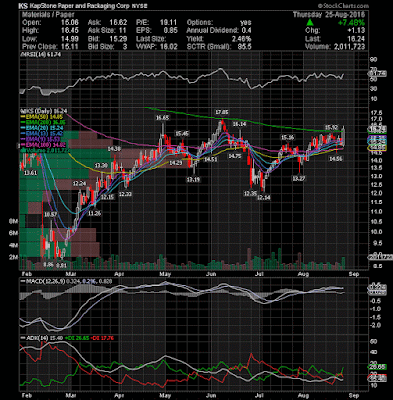Click the Last price 16.24
The width and height of the screenshot is (393, 400).
pyautogui.click(x=357, y=39)
